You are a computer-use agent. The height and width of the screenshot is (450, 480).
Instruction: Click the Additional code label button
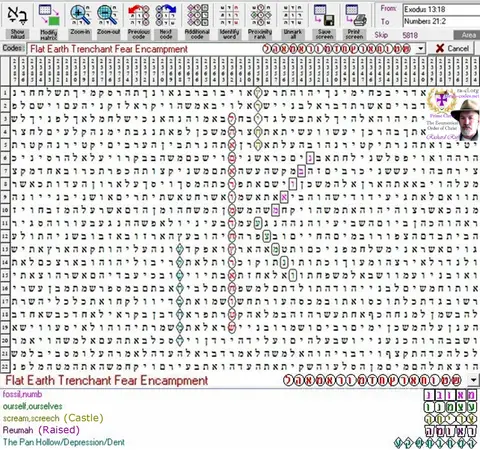[197, 34]
